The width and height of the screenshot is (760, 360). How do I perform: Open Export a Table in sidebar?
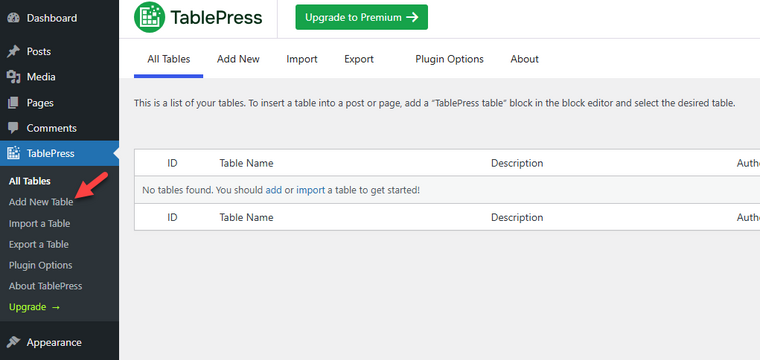[x=39, y=245]
